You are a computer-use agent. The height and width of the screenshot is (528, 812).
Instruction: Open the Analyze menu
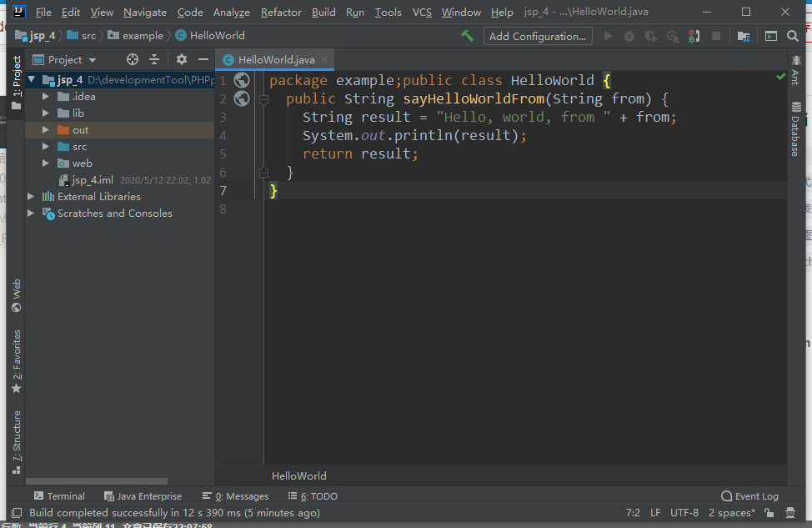tap(232, 12)
